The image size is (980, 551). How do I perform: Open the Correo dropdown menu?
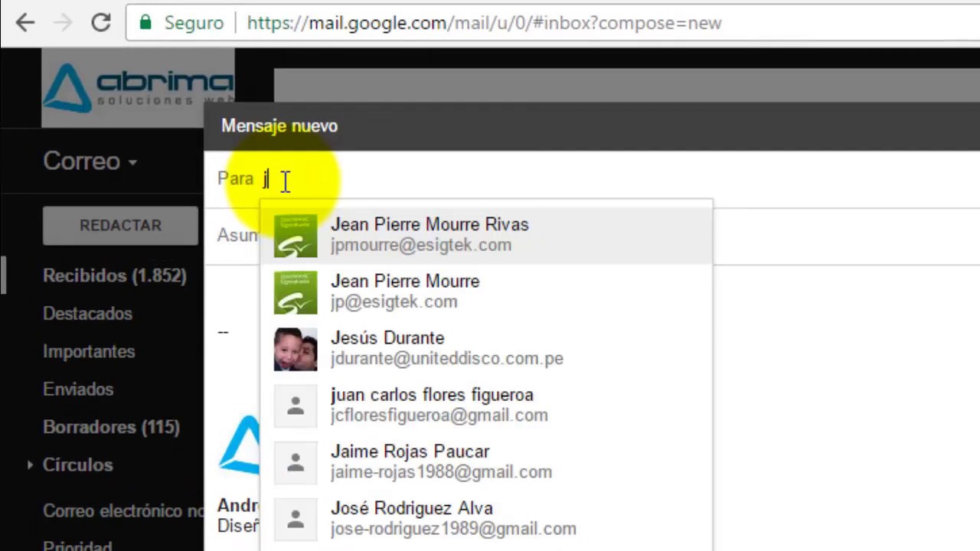tap(90, 161)
